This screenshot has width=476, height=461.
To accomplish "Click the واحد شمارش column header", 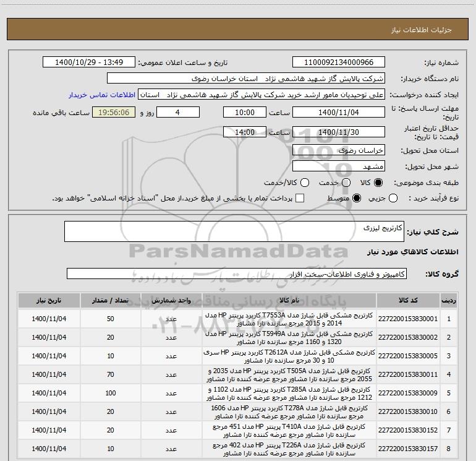I will [x=171, y=301].
